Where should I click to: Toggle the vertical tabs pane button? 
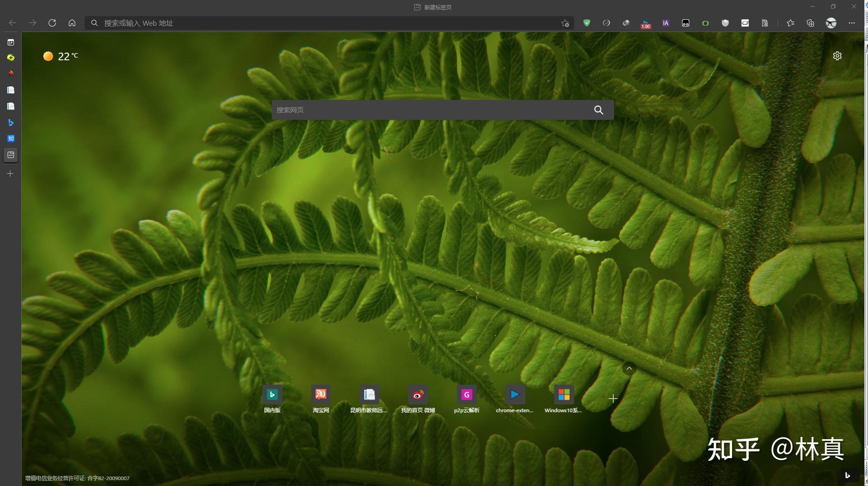11,42
